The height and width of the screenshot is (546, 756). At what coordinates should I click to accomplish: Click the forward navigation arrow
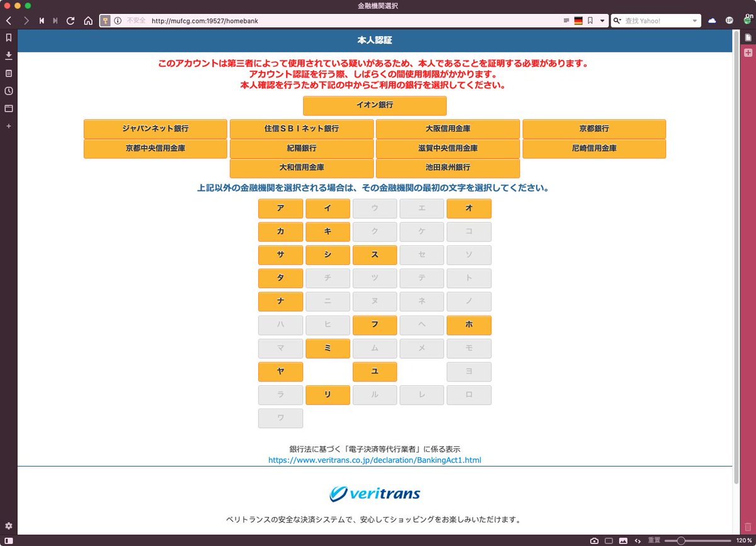point(26,20)
